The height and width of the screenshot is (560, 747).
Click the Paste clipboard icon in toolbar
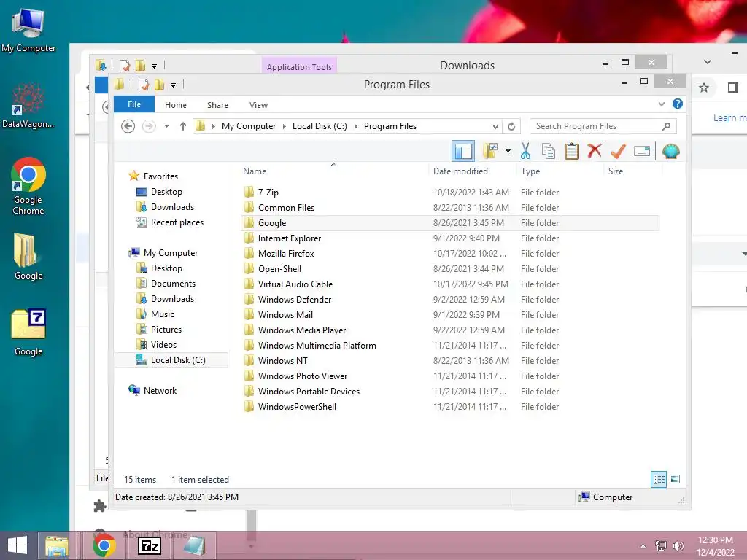[x=571, y=152]
